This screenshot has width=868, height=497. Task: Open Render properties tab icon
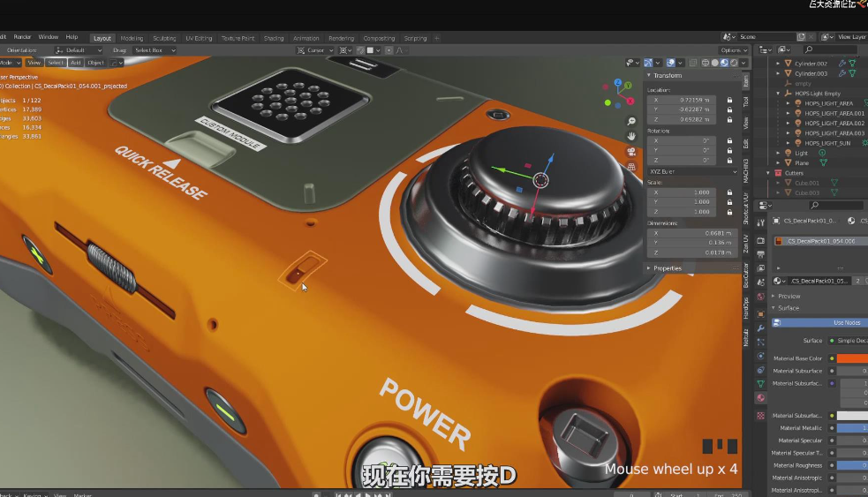tap(760, 241)
